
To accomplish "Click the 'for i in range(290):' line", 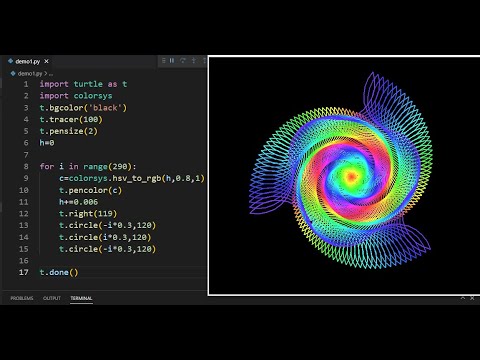I will click(x=88, y=166).
